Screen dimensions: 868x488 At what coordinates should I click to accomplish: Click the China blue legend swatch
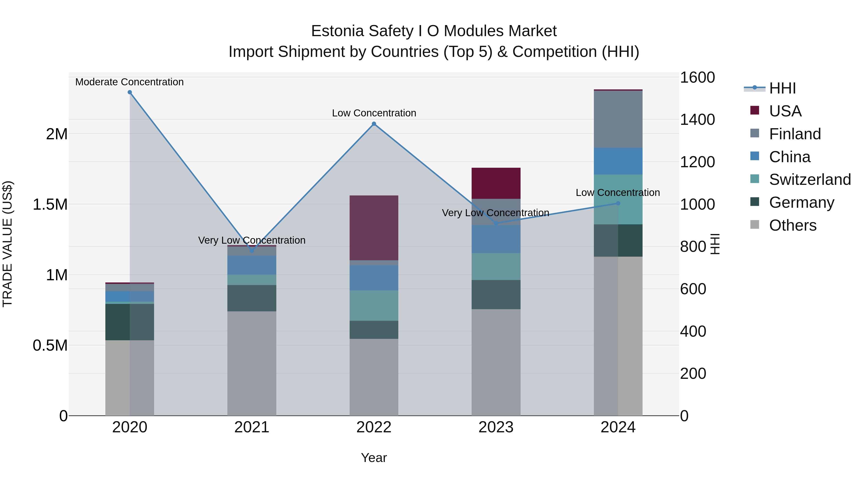click(x=755, y=156)
